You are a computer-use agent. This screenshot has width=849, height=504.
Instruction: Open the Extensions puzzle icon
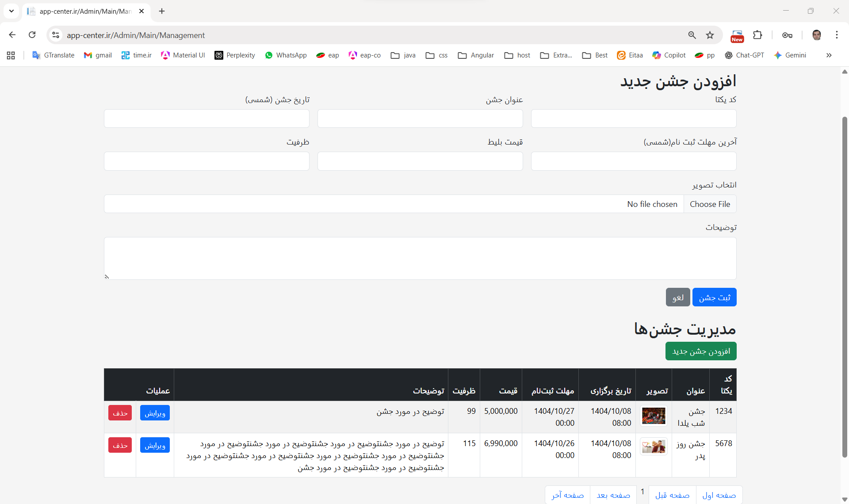[x=757, y=35]
